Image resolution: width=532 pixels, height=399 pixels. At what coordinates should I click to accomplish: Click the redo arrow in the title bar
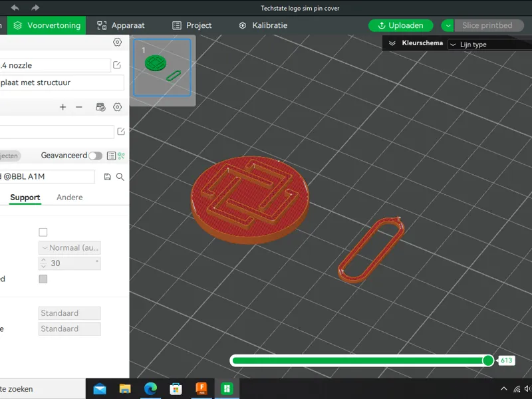click(35, 7)
